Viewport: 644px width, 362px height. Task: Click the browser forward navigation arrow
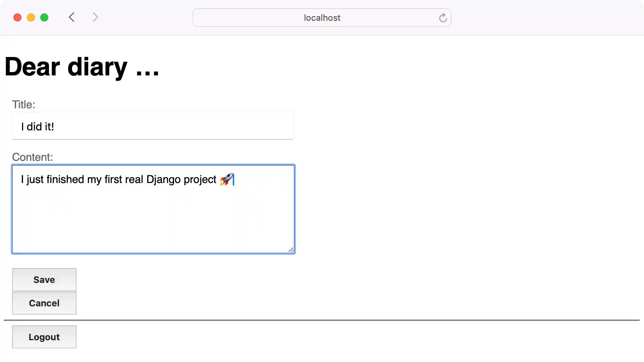[x=95, y=17]
